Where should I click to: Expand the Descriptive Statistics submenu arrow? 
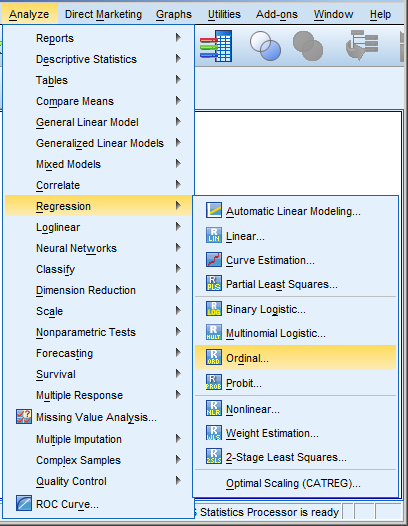point(178,59)
